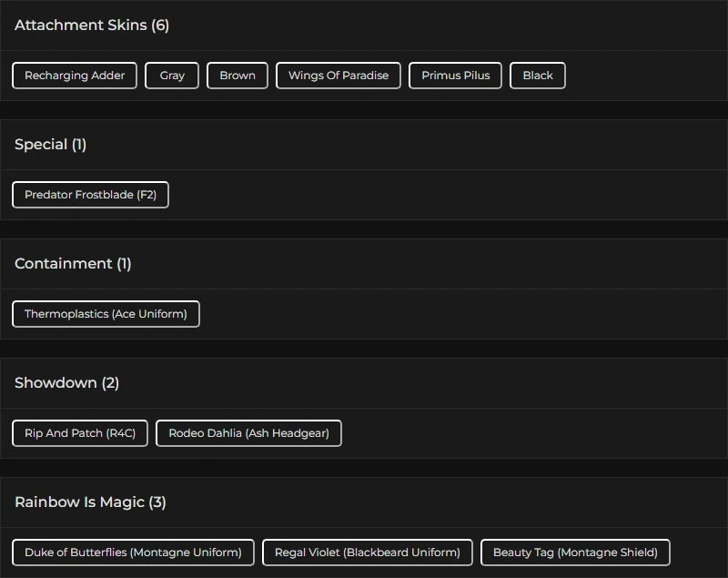Open Rodeo Dahlia (Ash Headgear) tag
728x578 pixels.
(248, 433)
